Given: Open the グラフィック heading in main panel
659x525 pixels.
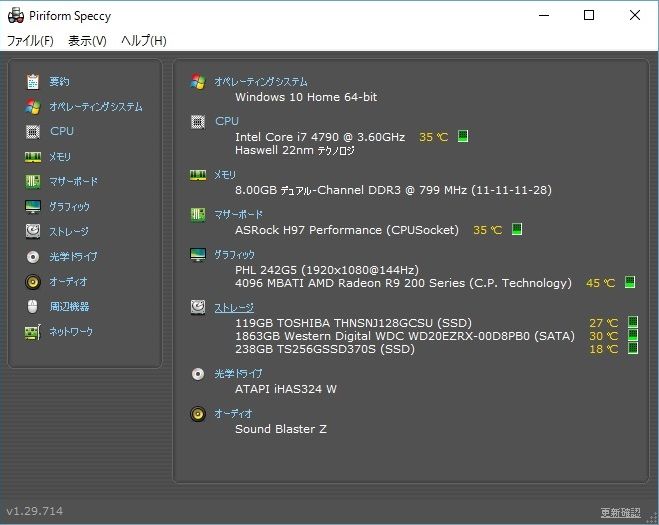Looking at the screenshot, I should click(235, 255).
